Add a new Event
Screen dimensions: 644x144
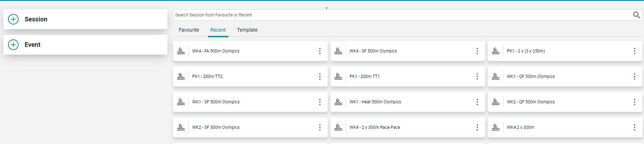click(85, 45)
